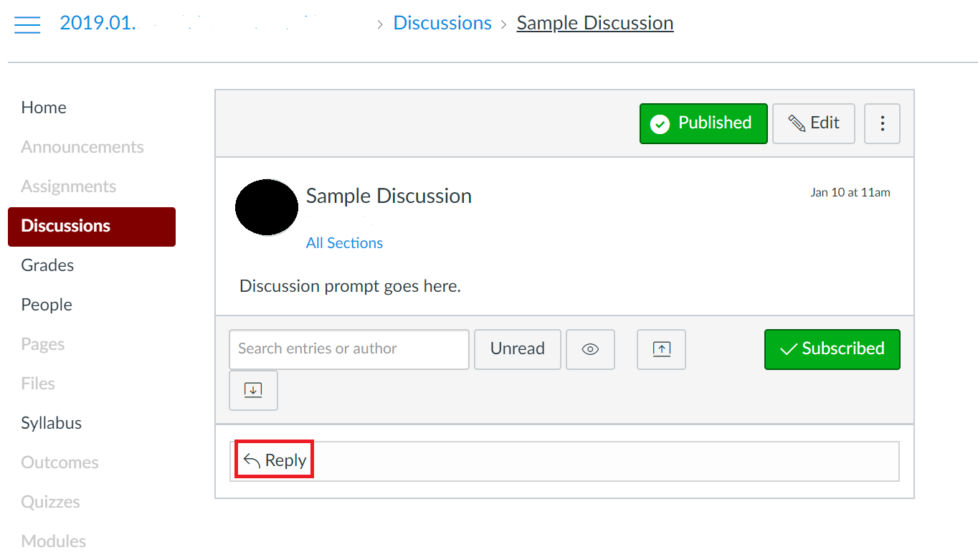Click the expand threads icon button
Screen dimensions: 978x560
click(253, 390)
